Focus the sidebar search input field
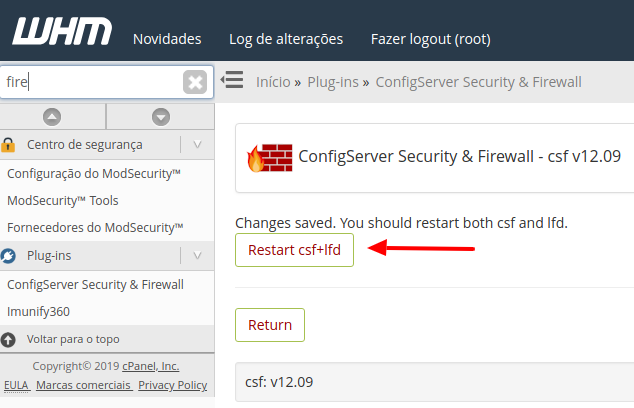634x408 pixels. [90, 82]
